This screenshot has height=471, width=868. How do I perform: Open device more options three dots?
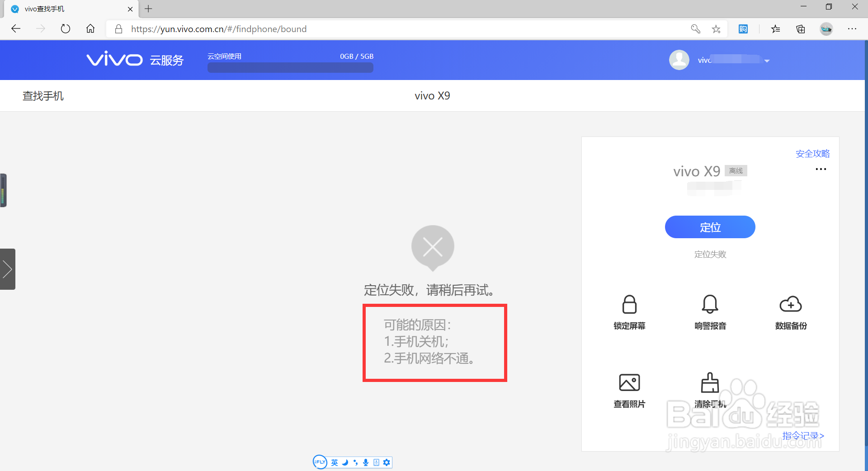(x=821, y=169)
